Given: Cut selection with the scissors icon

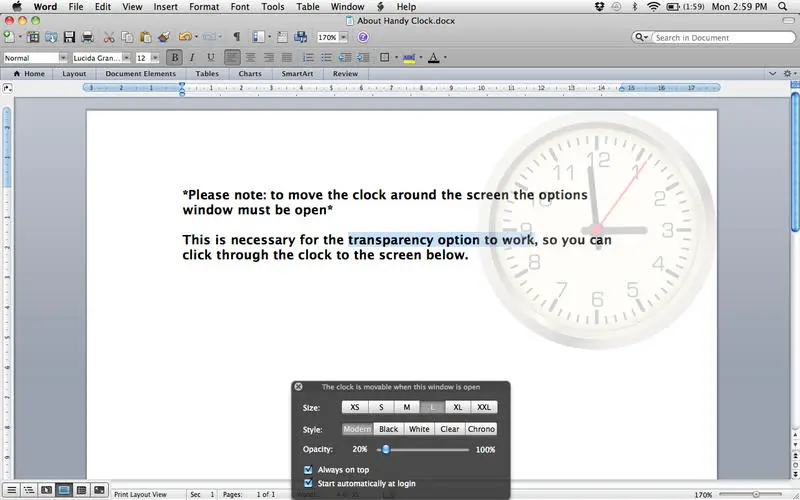Looking at the screenshot, I should click(109, 37).
